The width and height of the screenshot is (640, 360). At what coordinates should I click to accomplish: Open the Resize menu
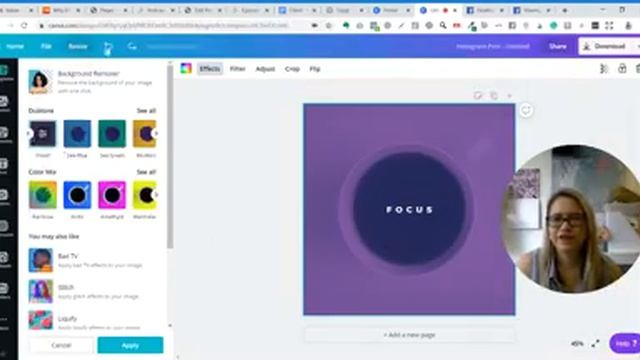78,46
